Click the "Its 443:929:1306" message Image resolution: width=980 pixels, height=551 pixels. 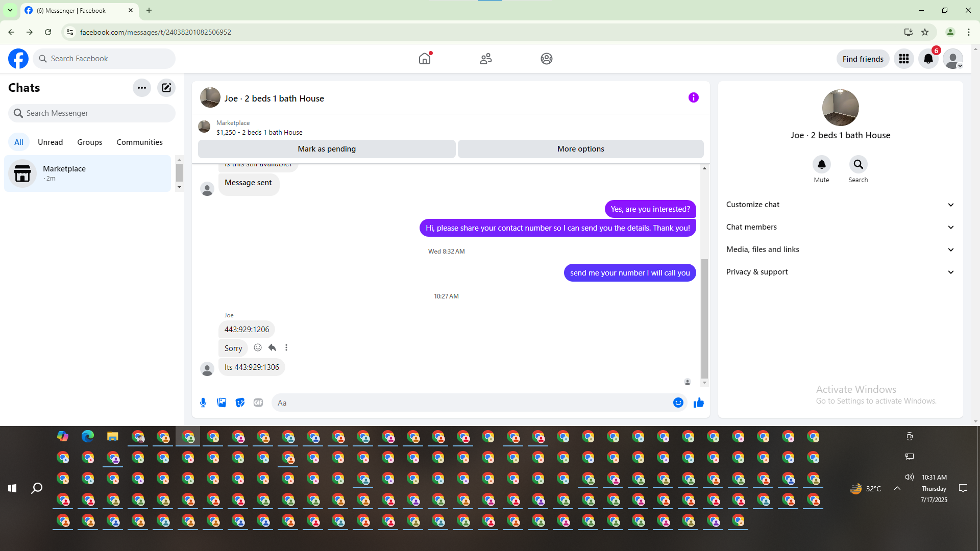(252, 367)
